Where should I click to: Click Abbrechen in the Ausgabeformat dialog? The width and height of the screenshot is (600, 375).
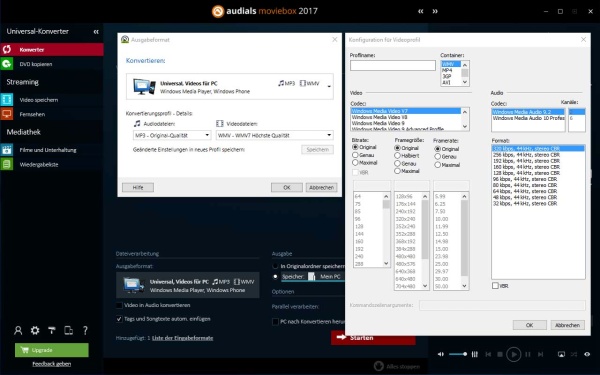[321, 188]
